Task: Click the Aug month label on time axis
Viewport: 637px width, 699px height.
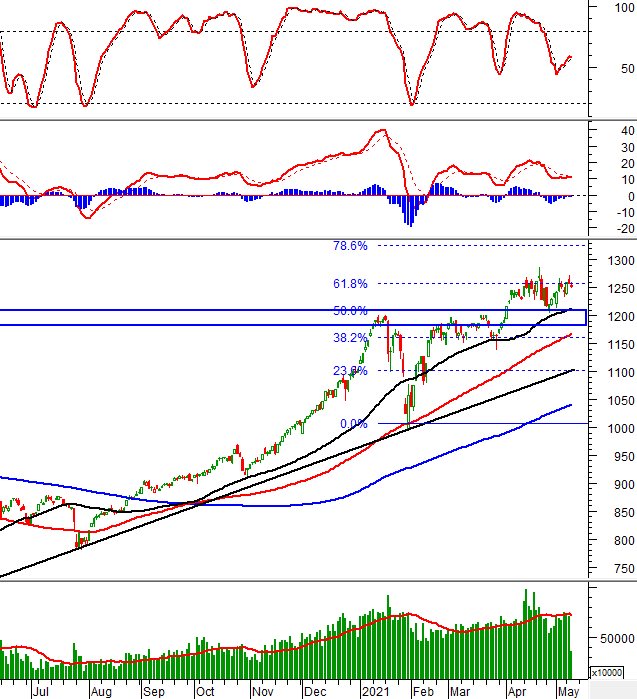Action: [x=101, y=692]
